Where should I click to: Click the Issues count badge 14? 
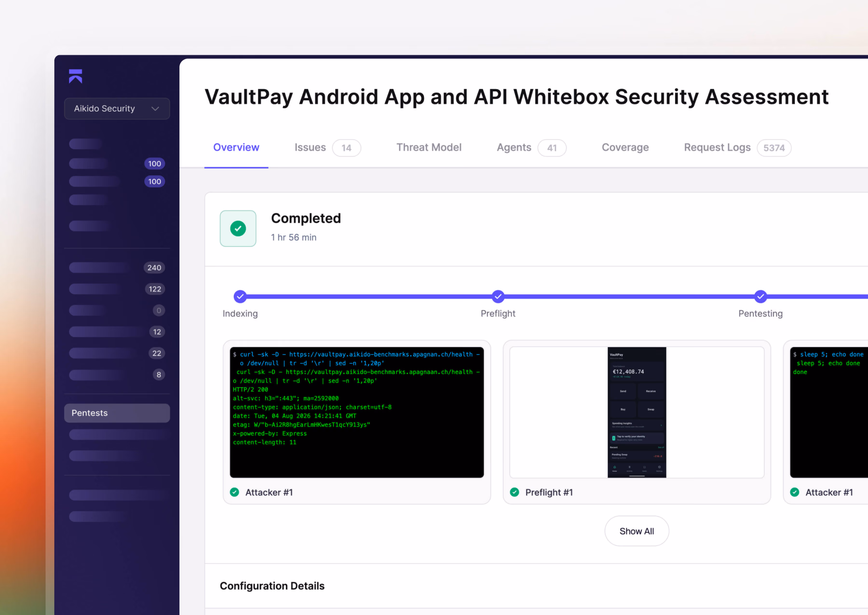click(x=346, y=148)
